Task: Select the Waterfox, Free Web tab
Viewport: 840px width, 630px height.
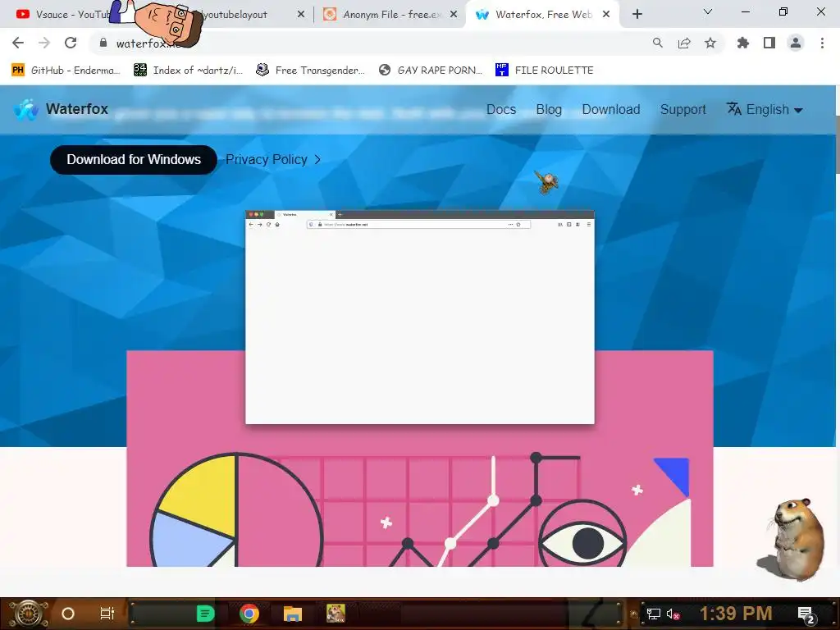Action: pyautogui.click(x=543, y=15)
